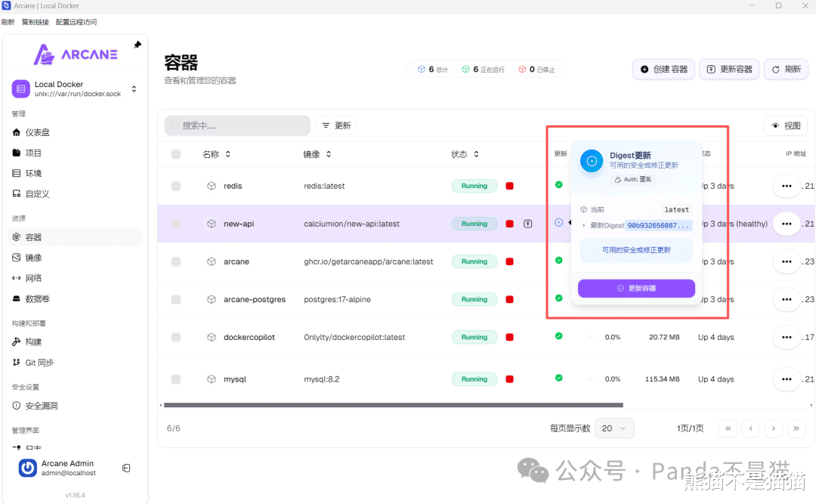Focus the container search field
The height and width of the screenshot is (504, 816).
pos(237,125)
